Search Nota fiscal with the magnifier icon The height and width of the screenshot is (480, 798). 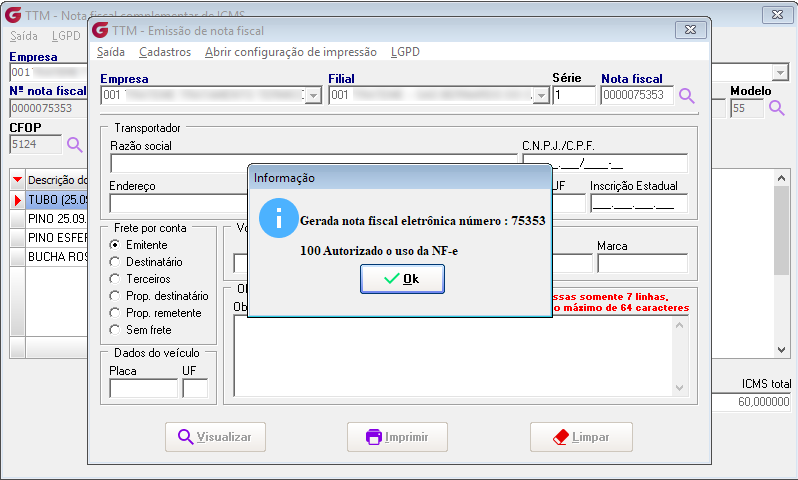click(687, 95)
